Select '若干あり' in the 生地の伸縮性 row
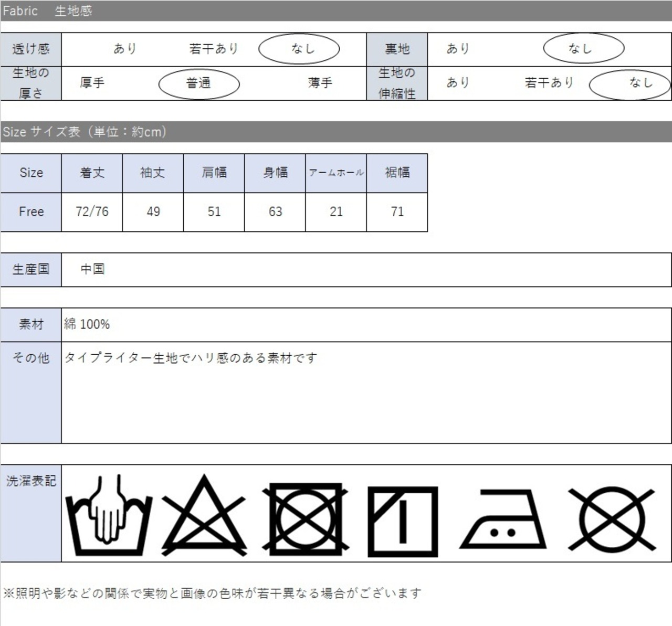Screen dimensions: 672x626 (549, 82)
